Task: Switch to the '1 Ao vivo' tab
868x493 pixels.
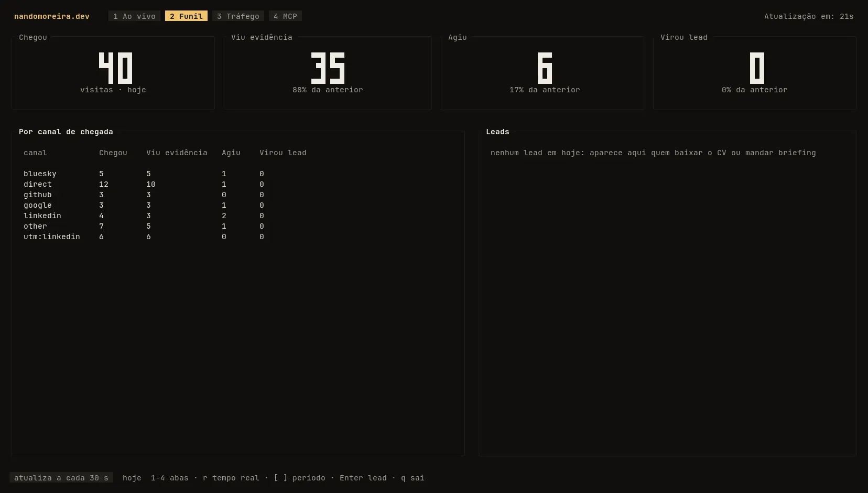Action: click(x=134, y=16)
